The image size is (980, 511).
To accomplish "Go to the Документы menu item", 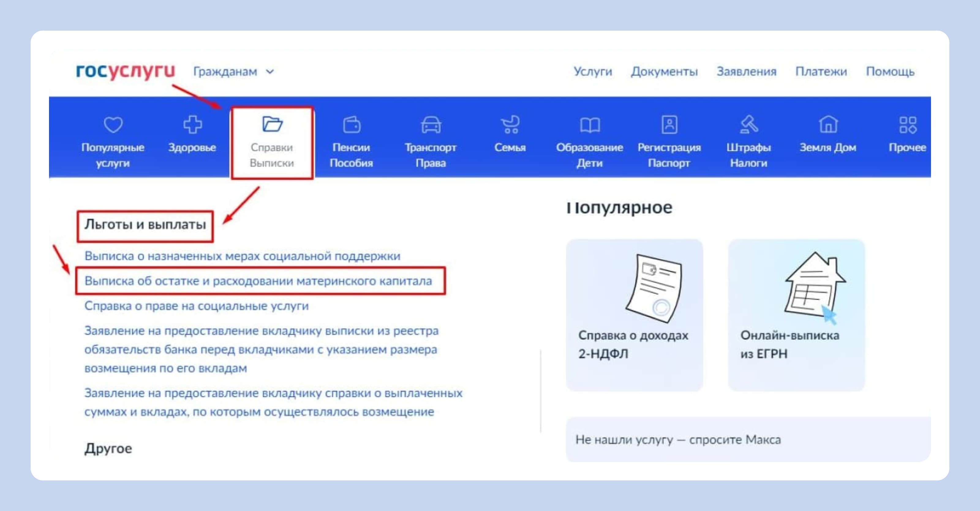I will pyautogui.click(x=664, y=72).
